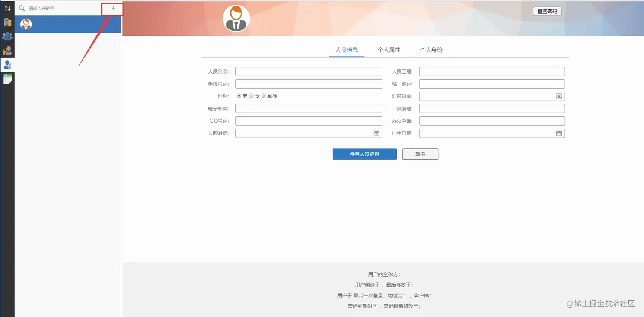Click the 入职时间 date field

(x=309, y=133)
